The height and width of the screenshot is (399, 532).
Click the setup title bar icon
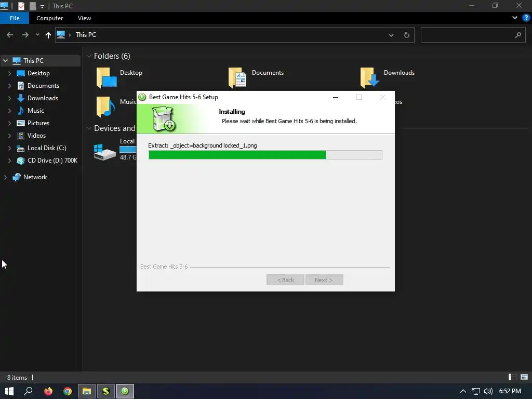pos(142,97)
